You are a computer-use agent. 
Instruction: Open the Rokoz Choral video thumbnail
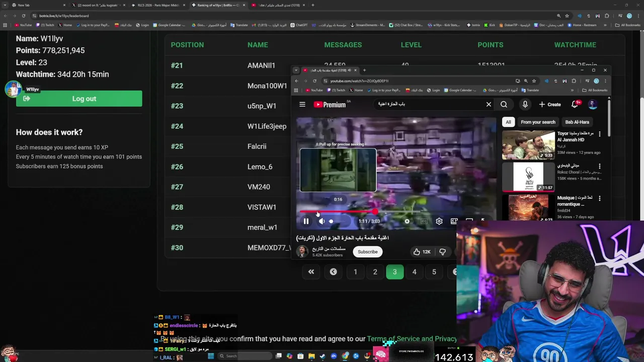[x=528, y=177]
